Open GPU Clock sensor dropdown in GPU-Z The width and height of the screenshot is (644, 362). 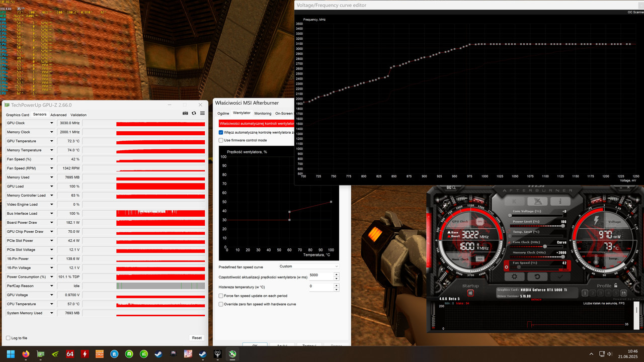[x=51, y=123]
